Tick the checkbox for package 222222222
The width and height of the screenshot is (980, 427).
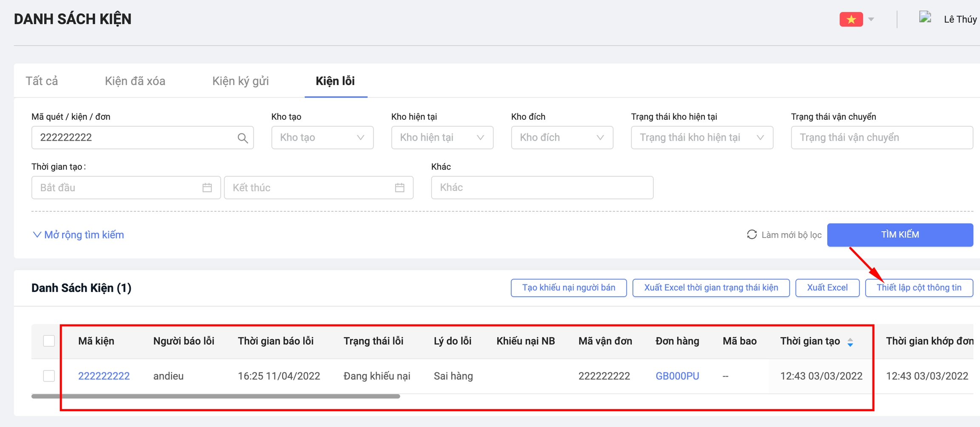(49, 376)
